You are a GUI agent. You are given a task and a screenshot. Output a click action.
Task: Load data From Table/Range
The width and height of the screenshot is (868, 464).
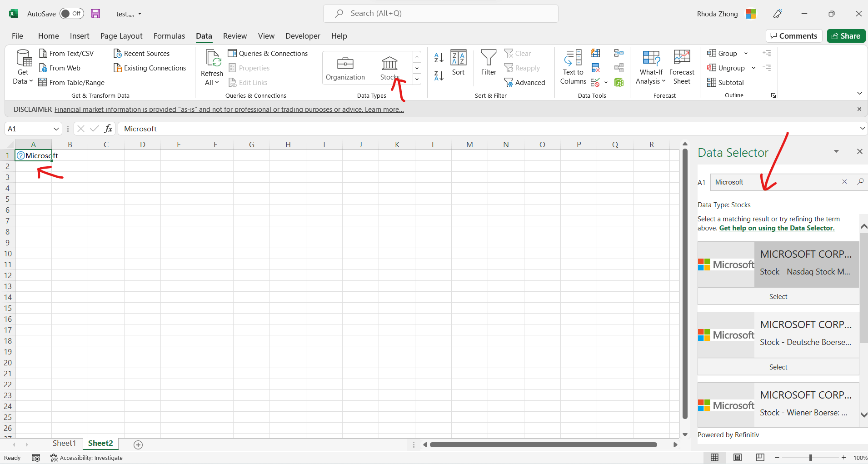pyautogui.click(x=71, y=83)
